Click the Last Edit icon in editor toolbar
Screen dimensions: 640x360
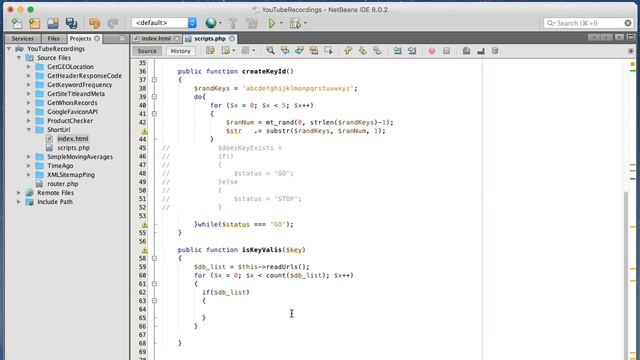tap(211, 51)
